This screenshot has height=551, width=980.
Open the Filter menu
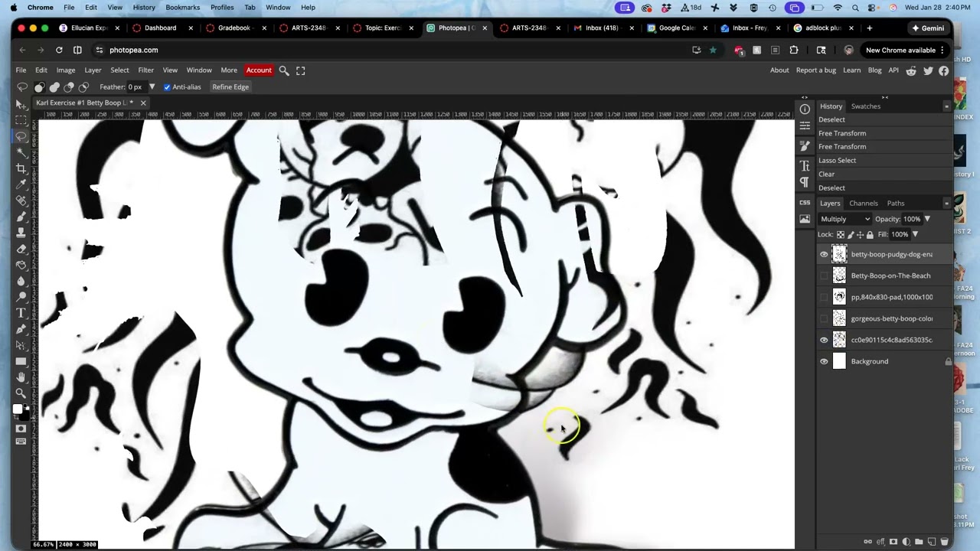[145, 70]
